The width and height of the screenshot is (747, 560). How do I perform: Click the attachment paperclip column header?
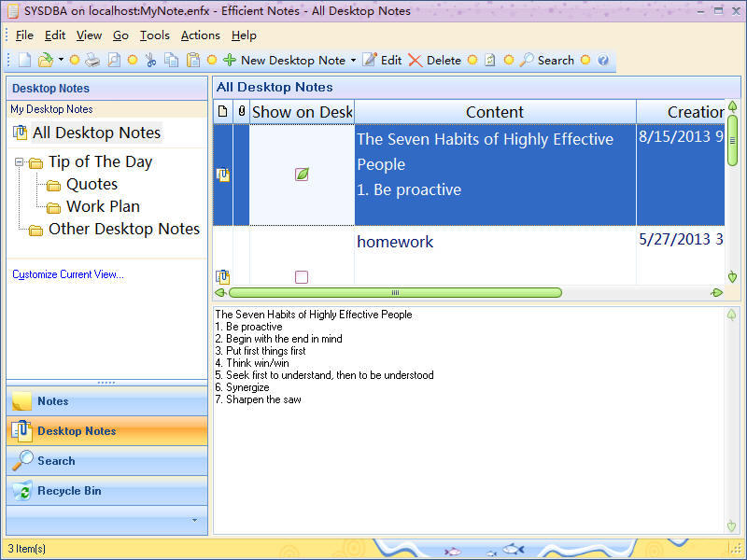(x=242, y=112)
